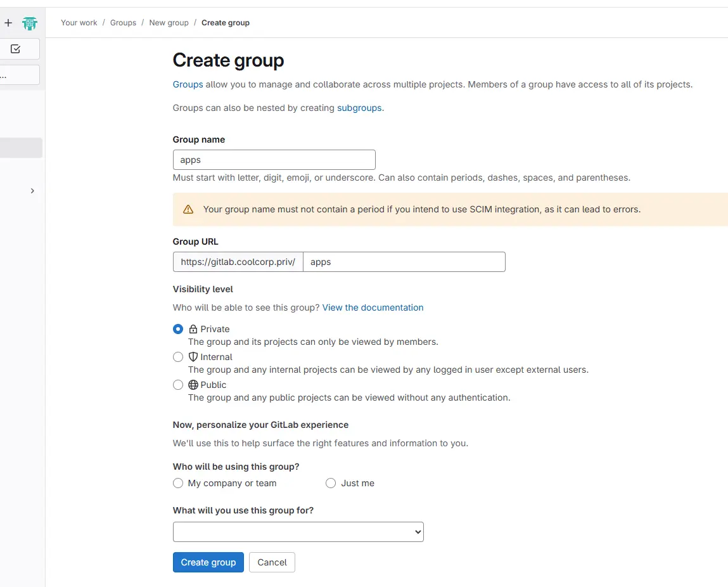The image size is (728, 587).
Task: Open View the documentation link
Action: click(373, 307)
